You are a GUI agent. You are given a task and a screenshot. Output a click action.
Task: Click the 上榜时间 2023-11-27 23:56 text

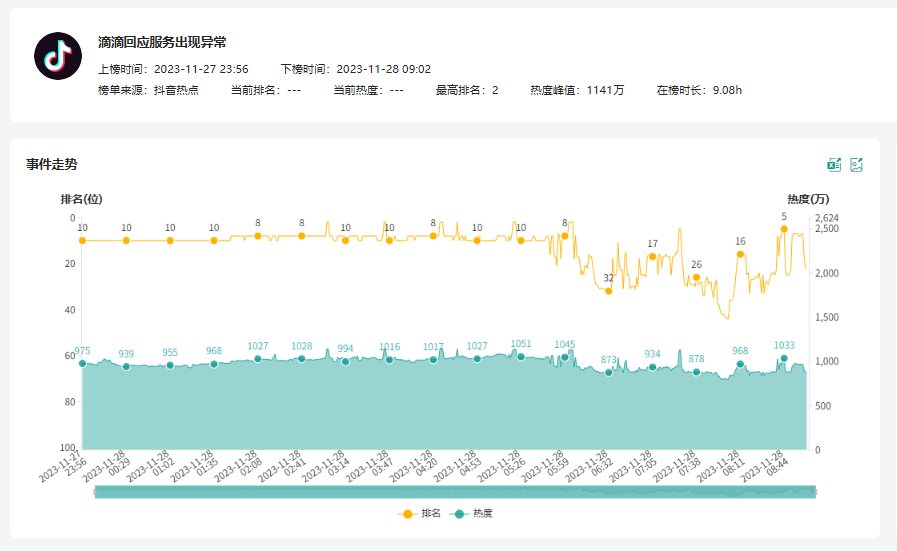click(x=173, y=69)
